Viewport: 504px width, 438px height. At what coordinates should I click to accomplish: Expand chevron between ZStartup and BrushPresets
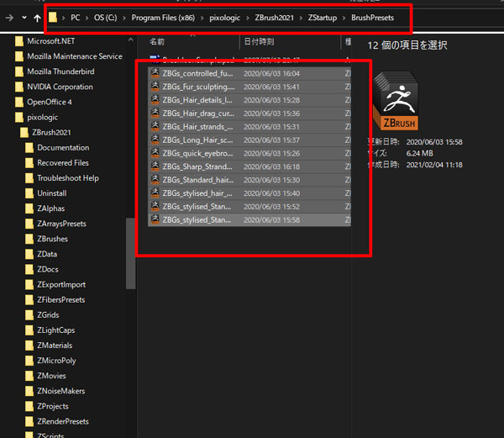tap(344, 18)
